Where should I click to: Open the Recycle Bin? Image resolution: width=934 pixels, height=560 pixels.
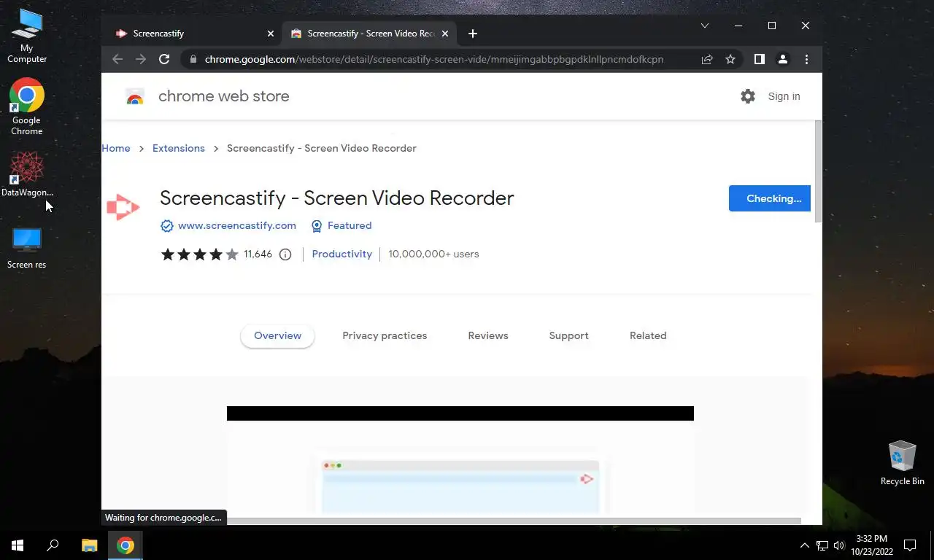[902, 463]
